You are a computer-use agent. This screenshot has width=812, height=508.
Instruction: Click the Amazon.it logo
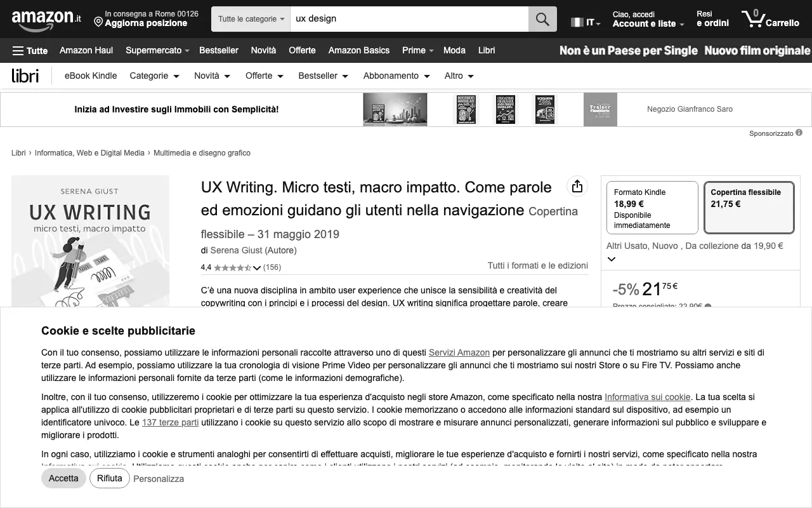tap(46, 19)
